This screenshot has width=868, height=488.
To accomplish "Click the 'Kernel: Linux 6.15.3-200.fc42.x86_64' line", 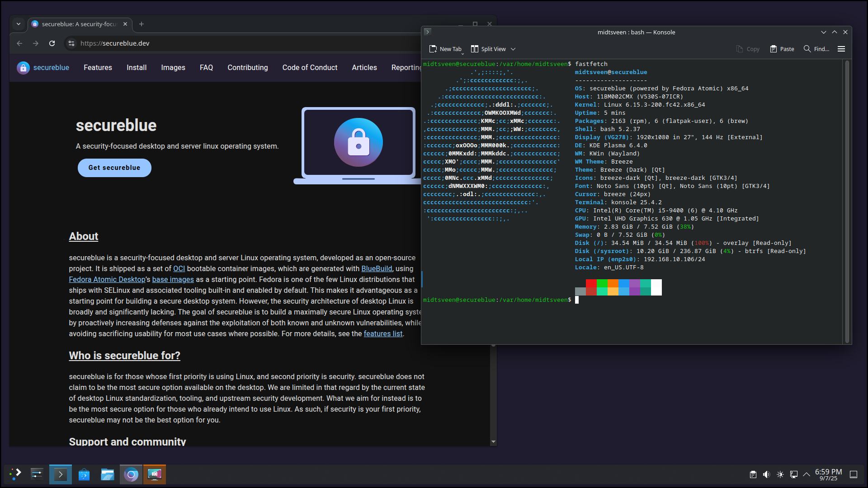I will point(640,105).
